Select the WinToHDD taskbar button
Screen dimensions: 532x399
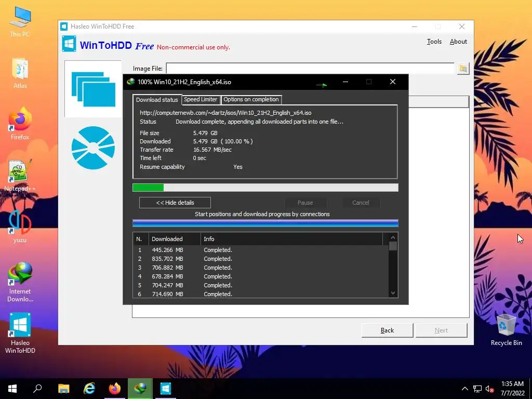pos(166,388)
